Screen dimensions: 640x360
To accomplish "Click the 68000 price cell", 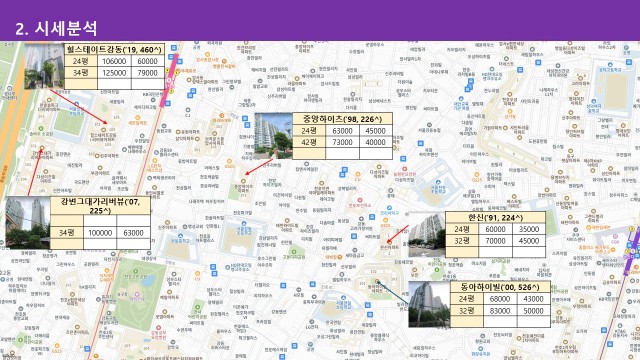I will 500,299.
